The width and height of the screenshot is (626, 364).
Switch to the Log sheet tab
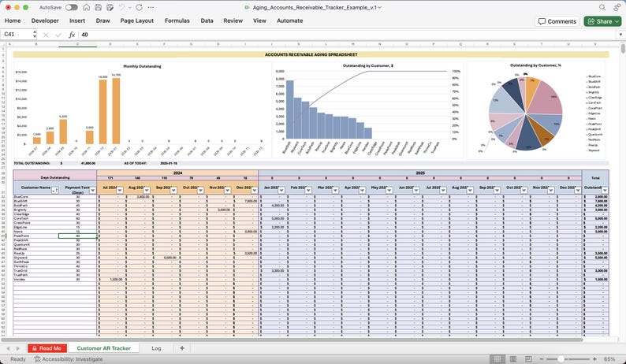(x=156, y=348)
